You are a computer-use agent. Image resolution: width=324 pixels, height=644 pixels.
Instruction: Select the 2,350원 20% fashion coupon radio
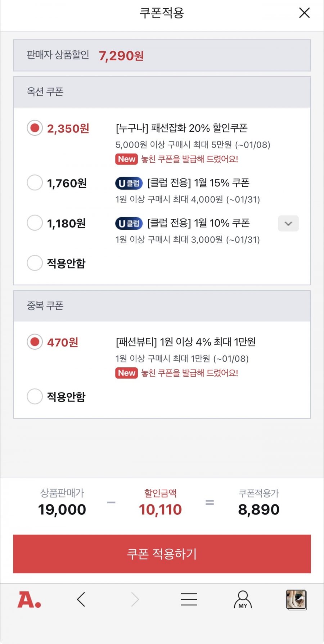click(x=35, y=128)
